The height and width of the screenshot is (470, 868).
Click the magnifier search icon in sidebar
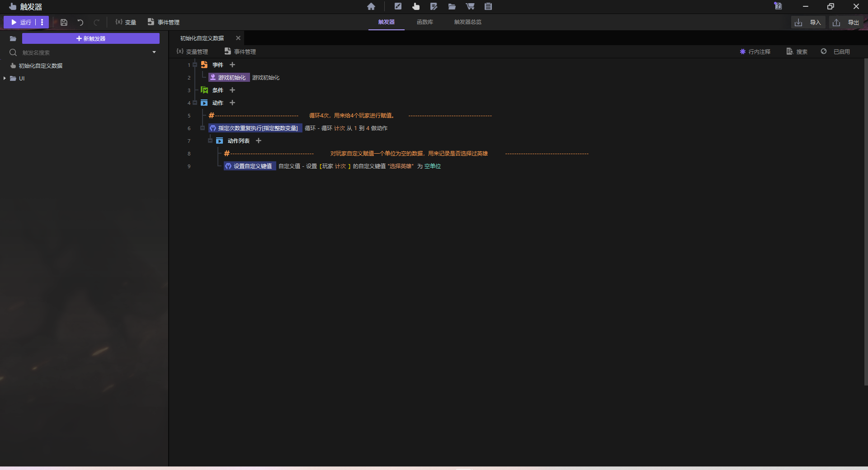[x=13, y=52]
